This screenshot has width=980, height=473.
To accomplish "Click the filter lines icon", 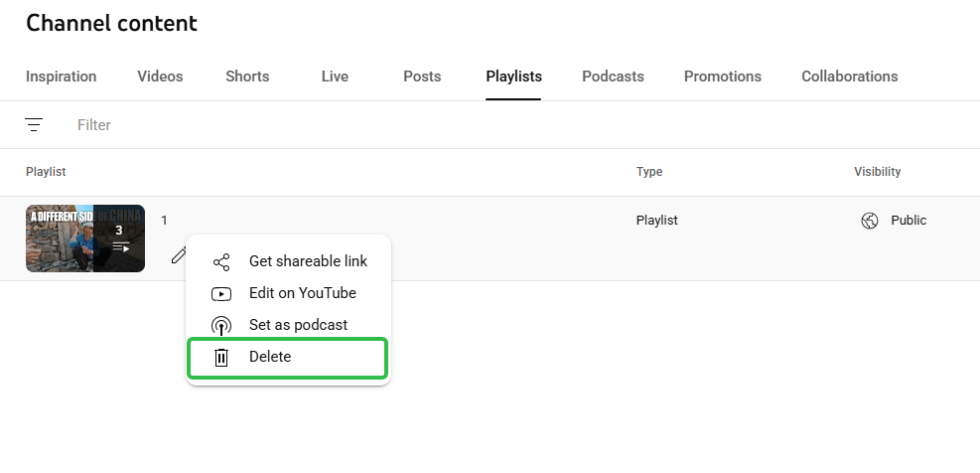I will coord(34,124).
